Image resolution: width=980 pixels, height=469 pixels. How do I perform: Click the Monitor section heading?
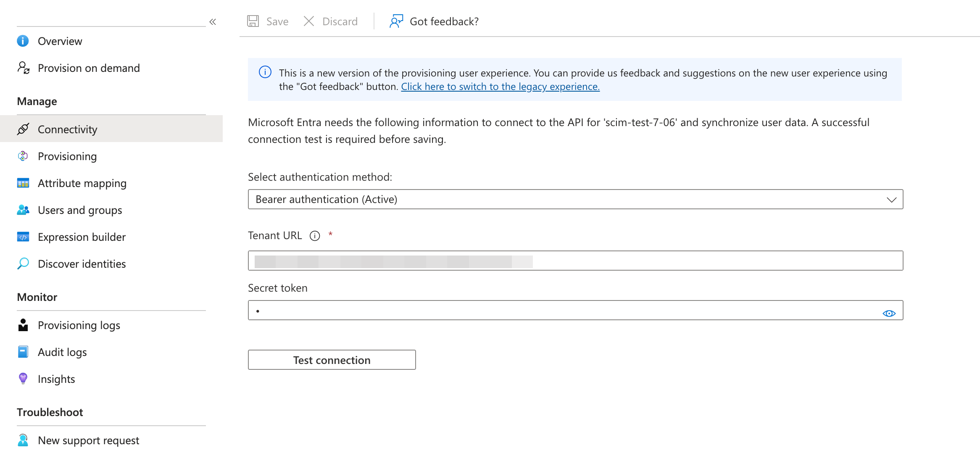click(x=37, y=297)
